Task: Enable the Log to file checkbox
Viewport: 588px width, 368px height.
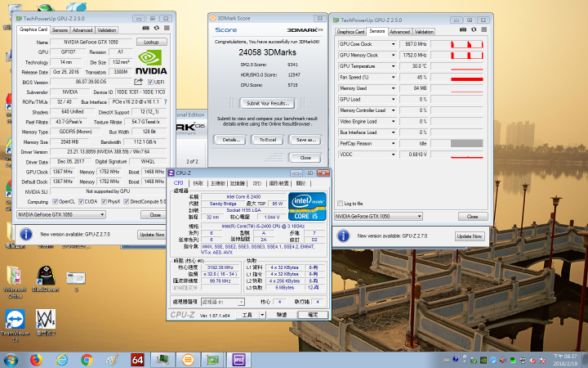Action: point(340,203)
